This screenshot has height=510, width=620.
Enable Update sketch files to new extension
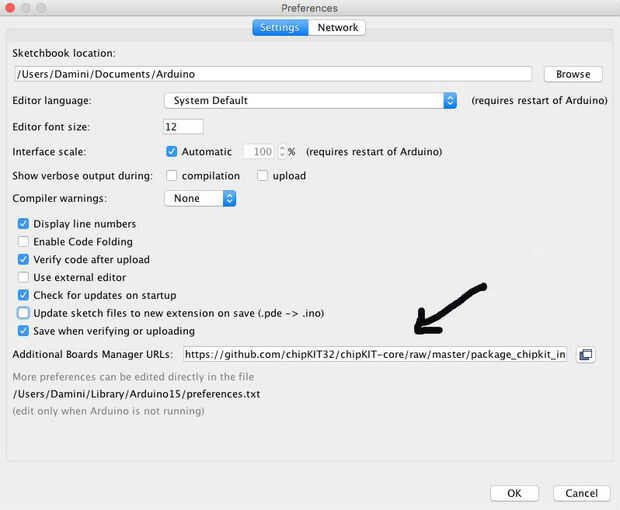click(x=23, y=313)
